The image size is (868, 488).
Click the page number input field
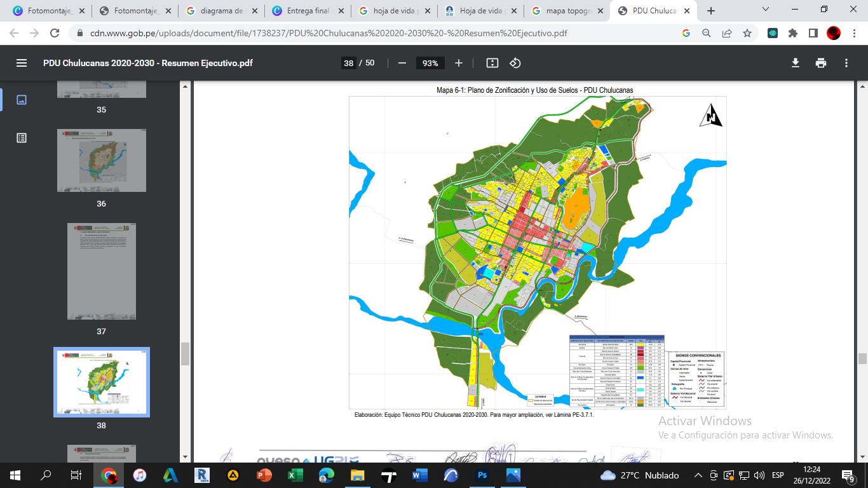pyautogui.click(x=348, y=63)
